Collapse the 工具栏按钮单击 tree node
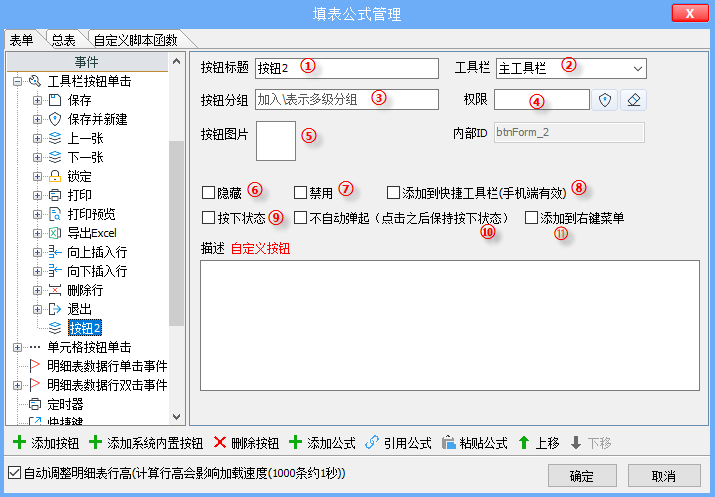Screen dimensions: 715x497 [17, 82]
